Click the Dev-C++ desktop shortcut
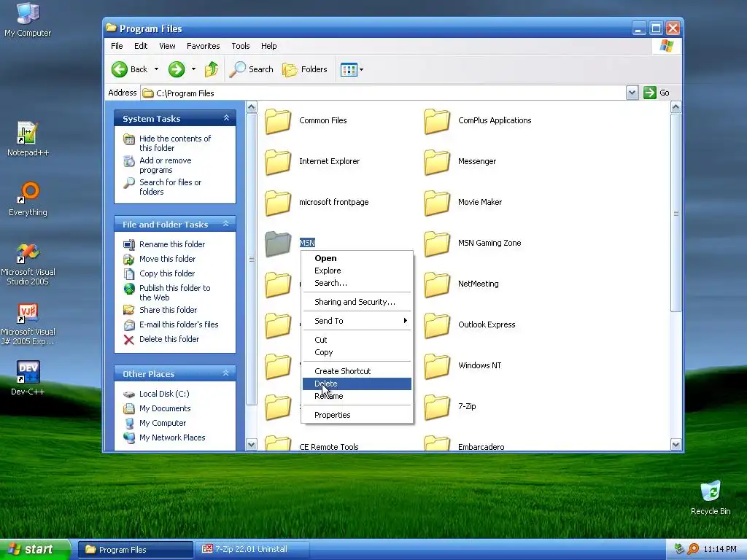The width and height of the screenshot is (747, 560). pos(28,378)
